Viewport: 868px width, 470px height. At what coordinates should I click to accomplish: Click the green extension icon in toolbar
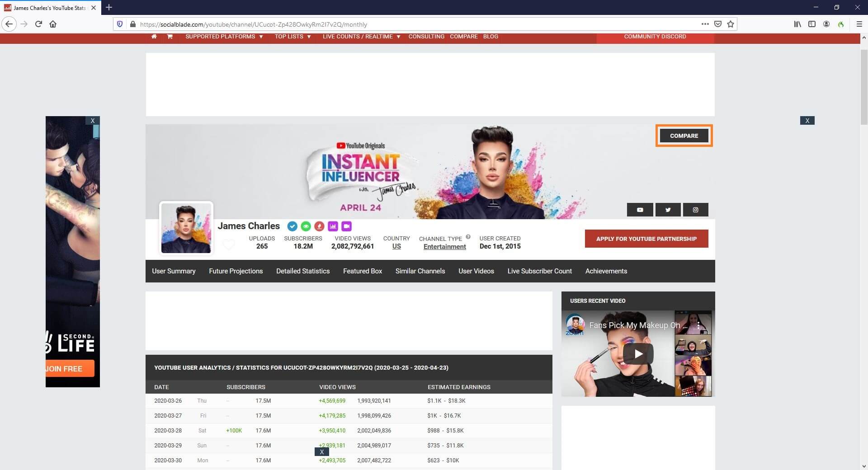click(841, 24)
